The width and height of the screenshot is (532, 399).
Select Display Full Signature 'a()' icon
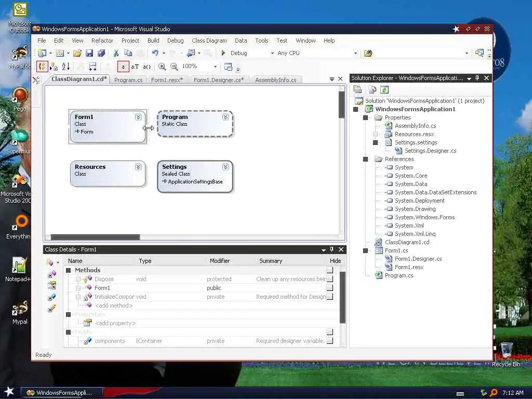(x=147, y=66)
